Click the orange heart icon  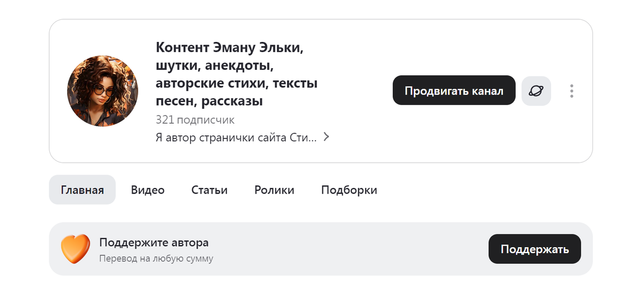[x=75, y=249]
